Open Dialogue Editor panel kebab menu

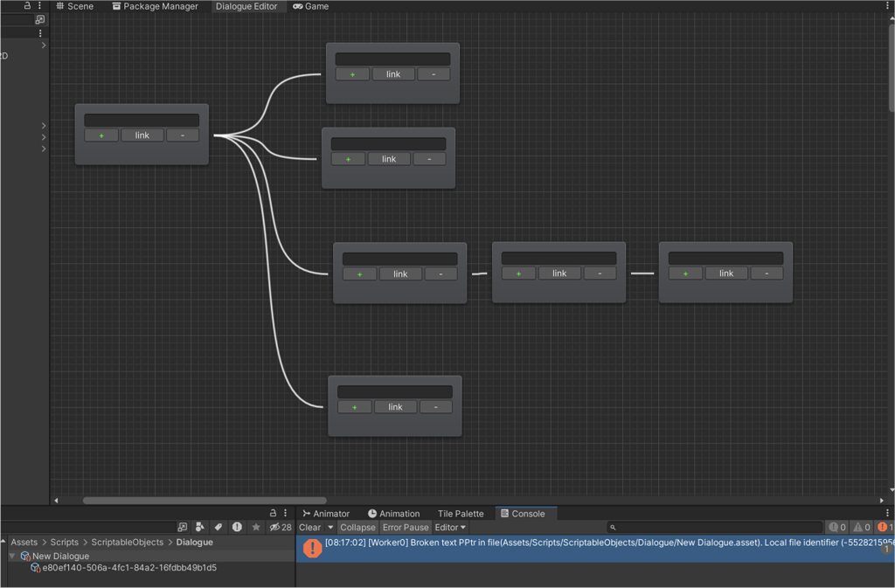pyautogui.click(x=887, y=5)
